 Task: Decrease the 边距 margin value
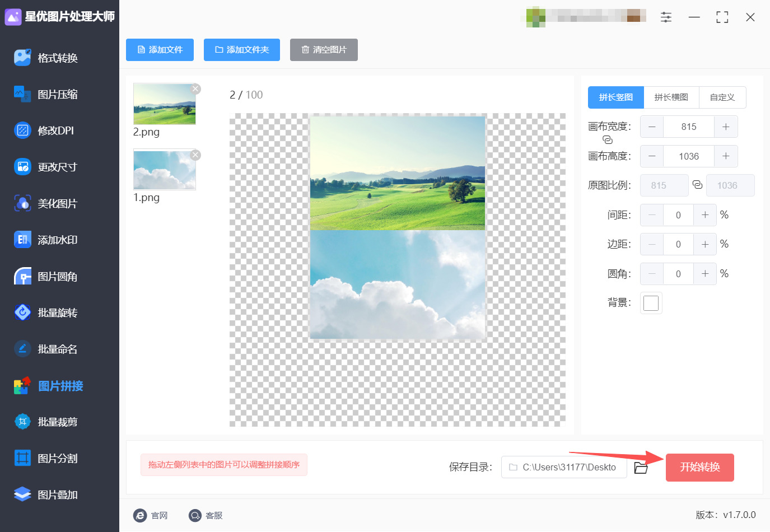652,244
